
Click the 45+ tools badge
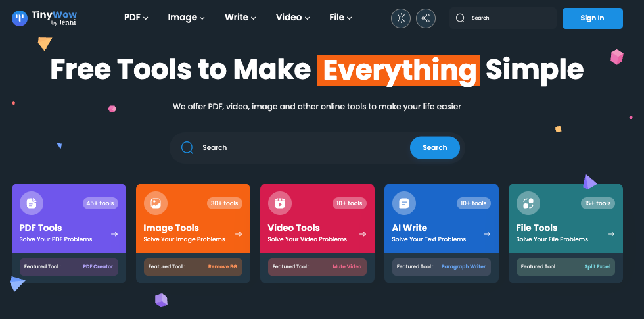point(101,203)
